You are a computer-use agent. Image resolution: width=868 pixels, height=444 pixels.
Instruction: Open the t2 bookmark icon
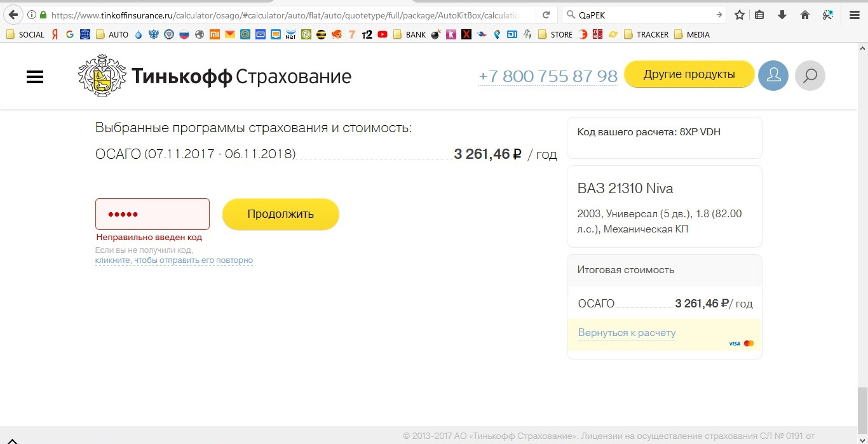tap(367, 35)
